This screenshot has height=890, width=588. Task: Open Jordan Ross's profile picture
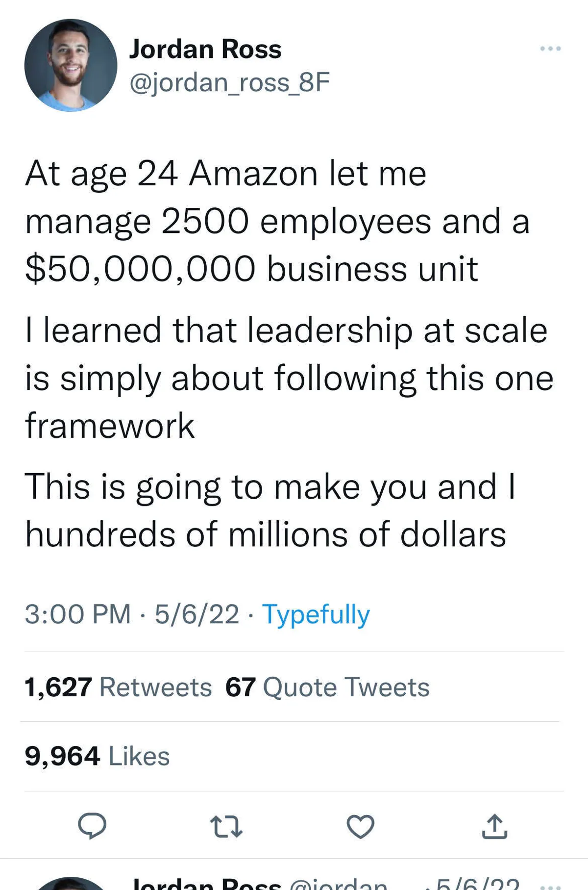coord(71,65)
